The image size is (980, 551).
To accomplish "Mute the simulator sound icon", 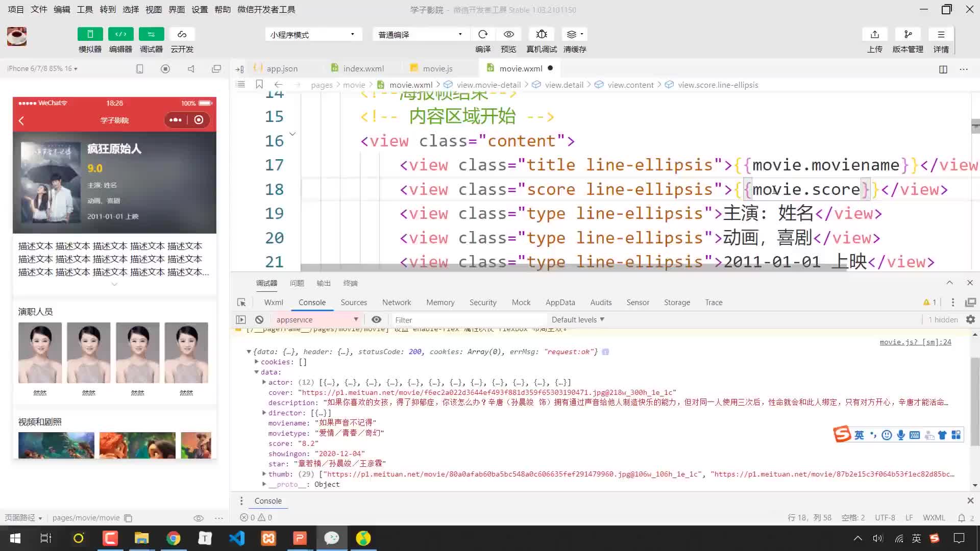I will tap(191, 68).
